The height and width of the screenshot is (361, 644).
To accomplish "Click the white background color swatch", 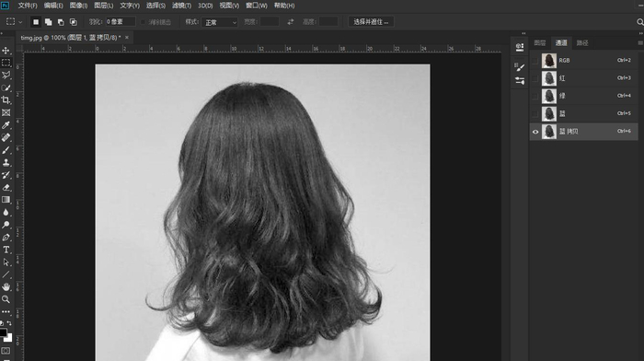I will (x=9, y=339).
